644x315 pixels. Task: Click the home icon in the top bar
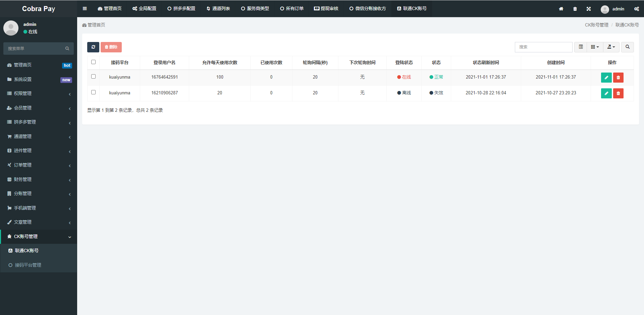pyautogui.click(x=561, y=9)
